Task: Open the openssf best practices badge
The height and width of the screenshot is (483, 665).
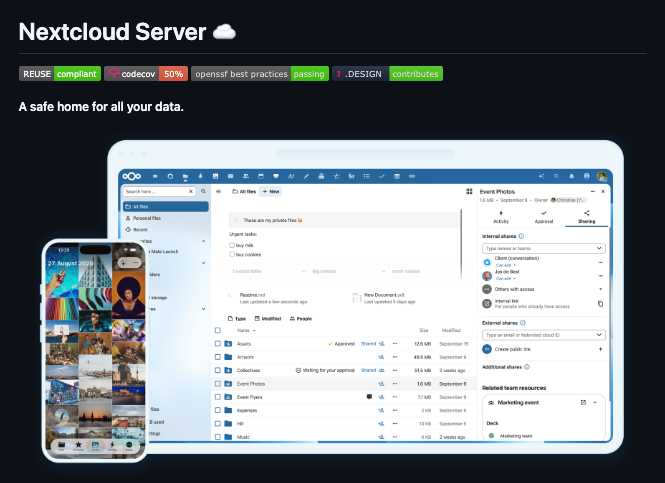Action: [x=260, y=74]
